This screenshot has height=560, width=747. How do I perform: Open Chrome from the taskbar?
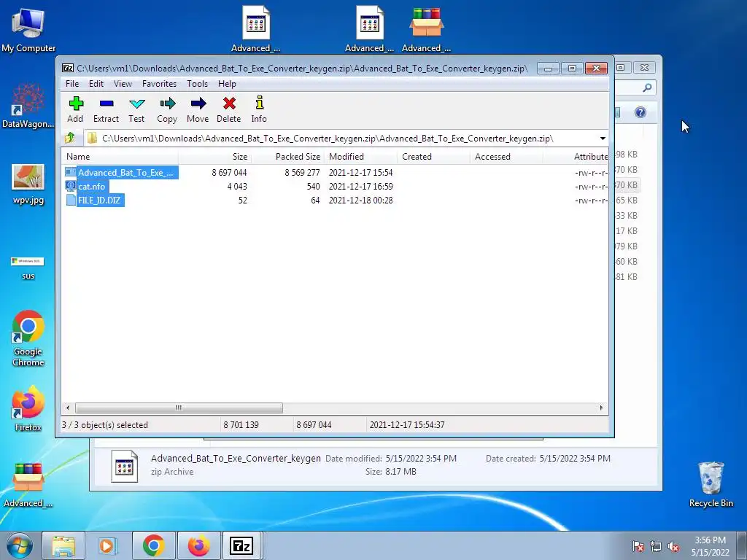153,545
